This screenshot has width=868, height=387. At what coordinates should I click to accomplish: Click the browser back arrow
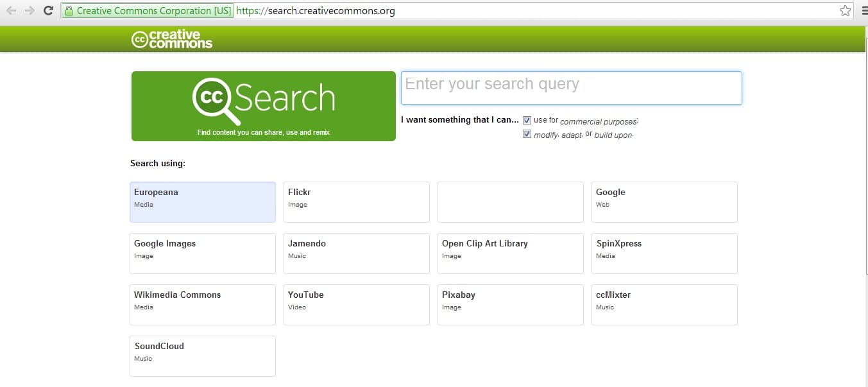pos(11,10)
